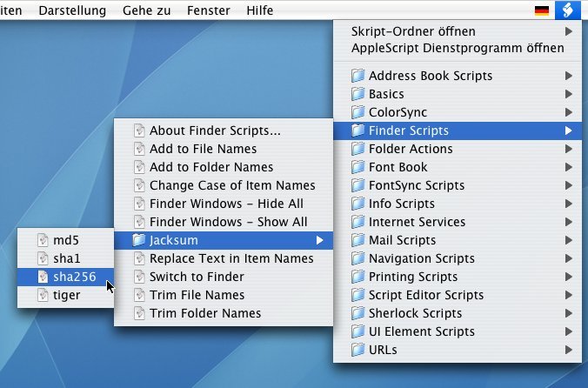The image size is (588, 388).
Task: Click the folder icon beside Sherlock Scripts
Action: [x=357, y=313]
